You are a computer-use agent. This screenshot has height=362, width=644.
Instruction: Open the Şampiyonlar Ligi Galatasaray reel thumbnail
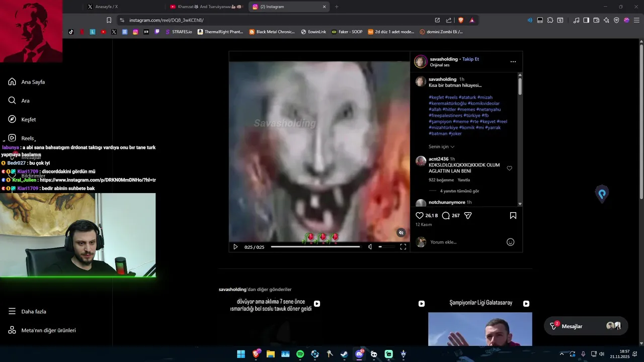point(480,322)
